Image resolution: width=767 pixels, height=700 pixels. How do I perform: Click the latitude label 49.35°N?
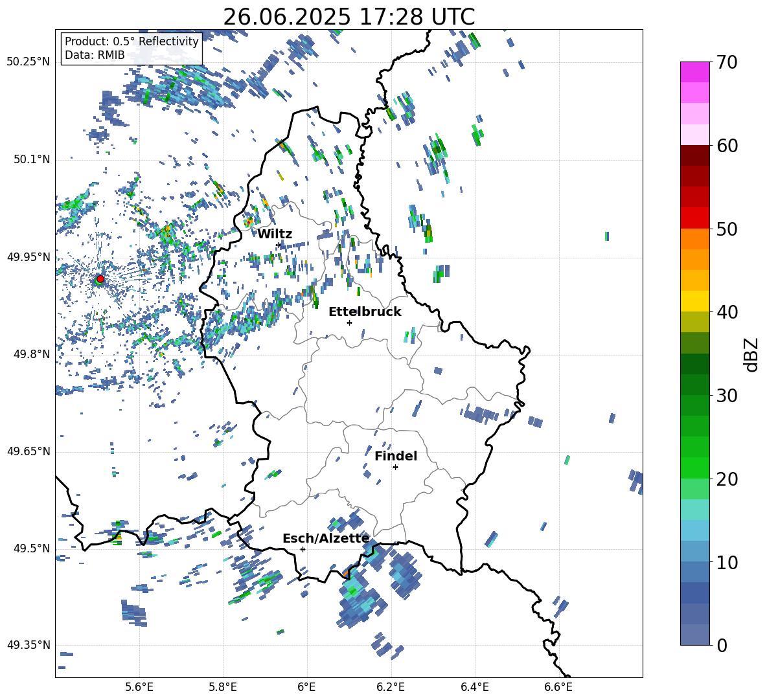click(29, 645)
